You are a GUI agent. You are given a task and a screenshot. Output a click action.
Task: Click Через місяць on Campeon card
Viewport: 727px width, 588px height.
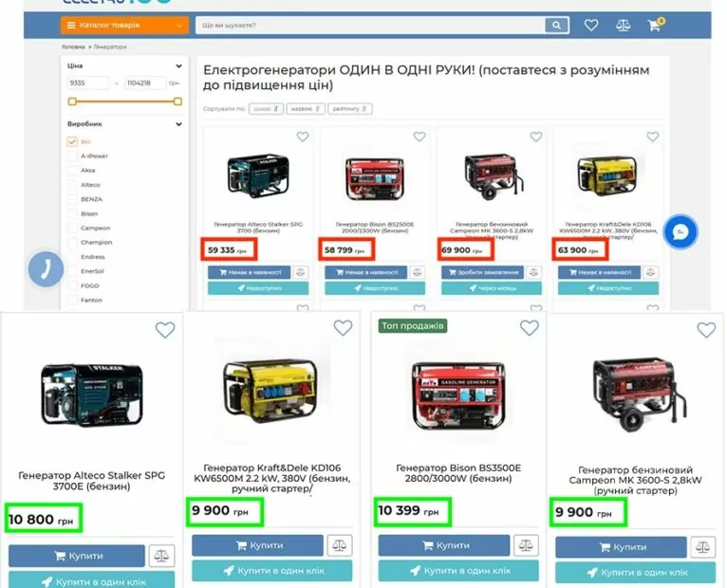pyautogui.click(x=492, y=288)
